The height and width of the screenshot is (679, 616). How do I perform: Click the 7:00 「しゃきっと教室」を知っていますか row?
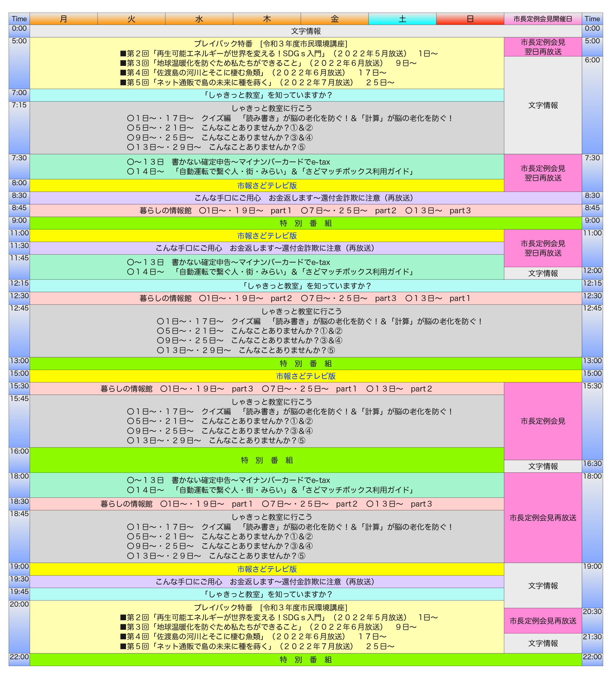(266, 95)
